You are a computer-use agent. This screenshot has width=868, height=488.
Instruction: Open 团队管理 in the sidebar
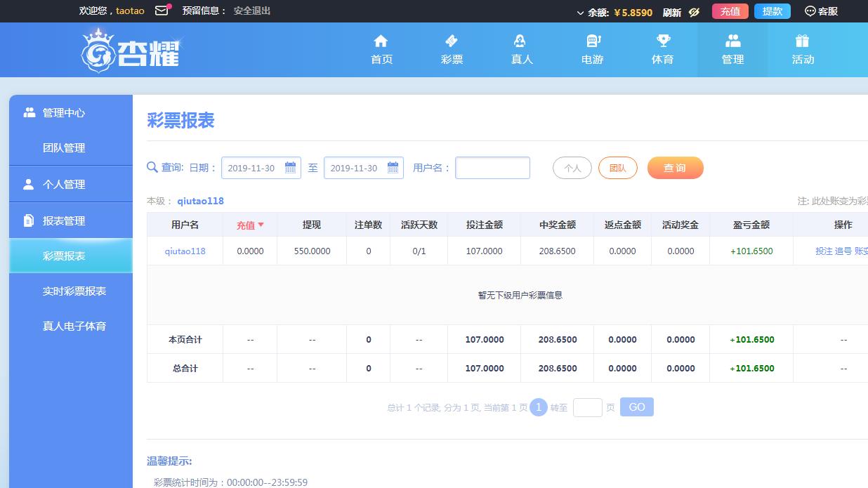pyautogui.click(x=64, y=148)
